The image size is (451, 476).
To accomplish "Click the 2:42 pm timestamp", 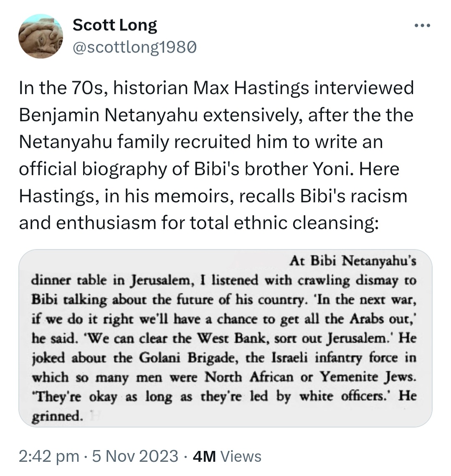I will point(48,457).
